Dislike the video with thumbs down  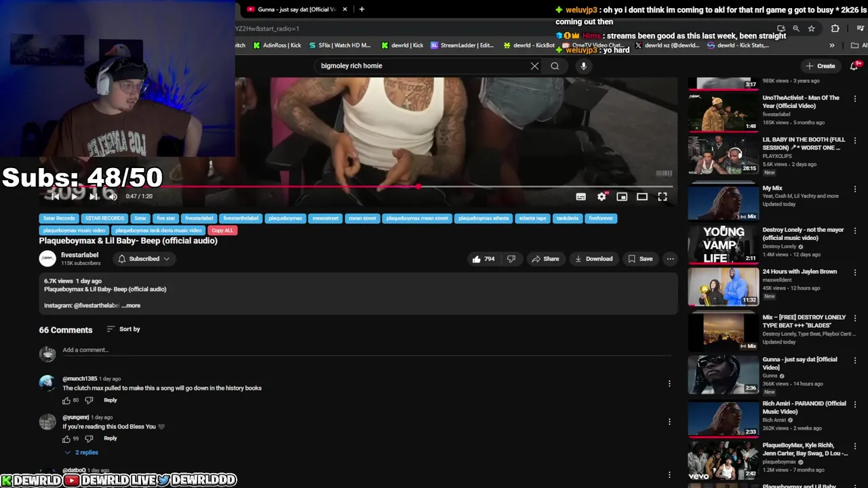(511, 259)
